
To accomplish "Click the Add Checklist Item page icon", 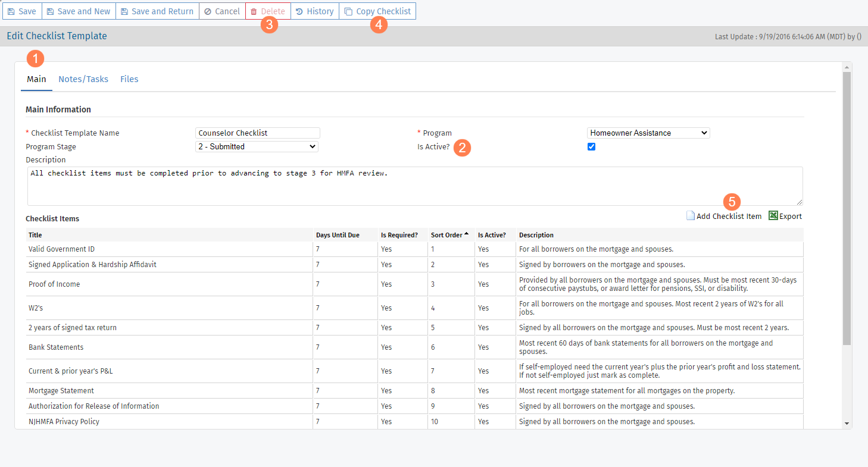I will [x=691, y=215].
